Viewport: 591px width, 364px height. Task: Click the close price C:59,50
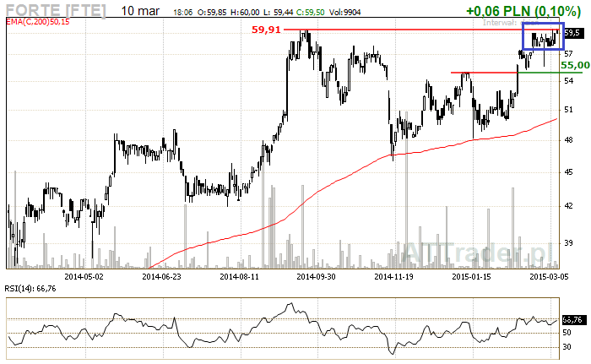pyautogui.click(x=310, y=13)
